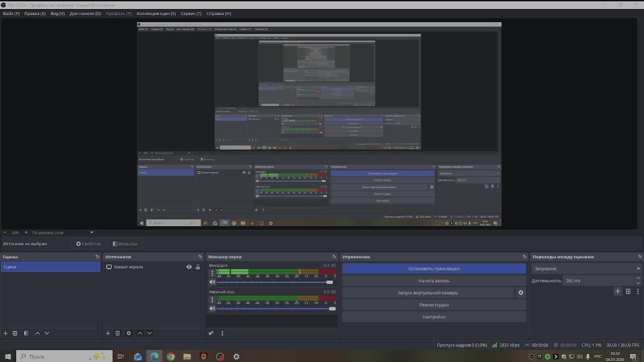Select the Сцена item in scenes list

(x=50, y=267)
